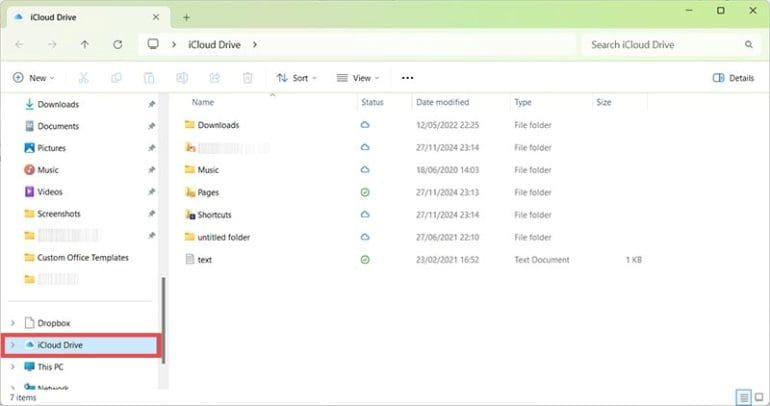Open the View dropdown menu
The image size is (770, 406).
[358, 78]
